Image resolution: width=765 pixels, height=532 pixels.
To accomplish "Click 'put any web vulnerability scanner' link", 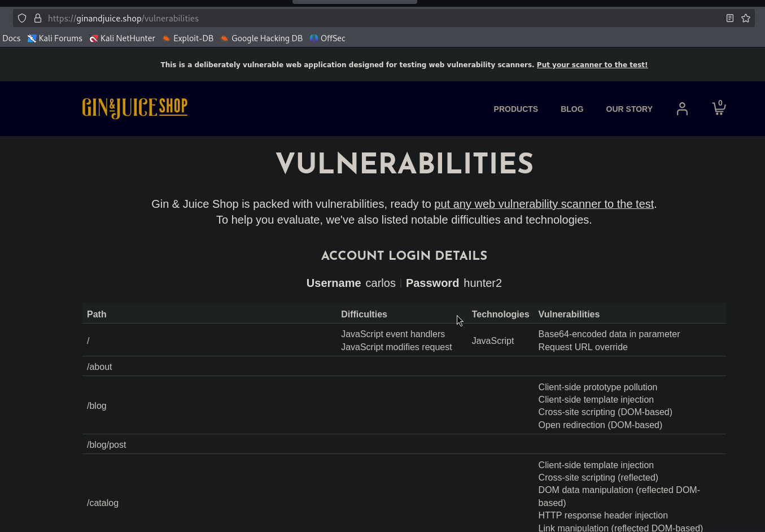I will (x=544, y=204).
